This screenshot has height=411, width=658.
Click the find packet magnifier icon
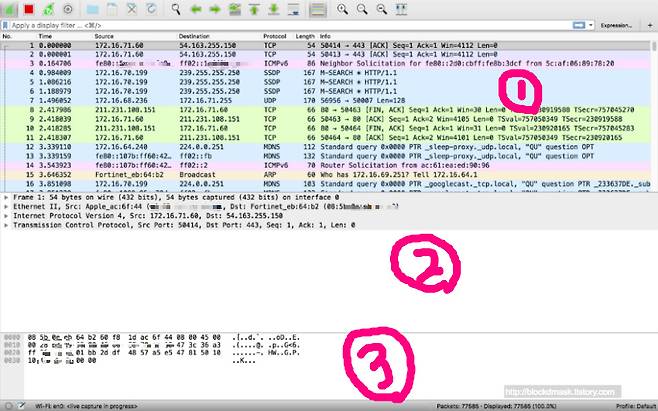175,9
